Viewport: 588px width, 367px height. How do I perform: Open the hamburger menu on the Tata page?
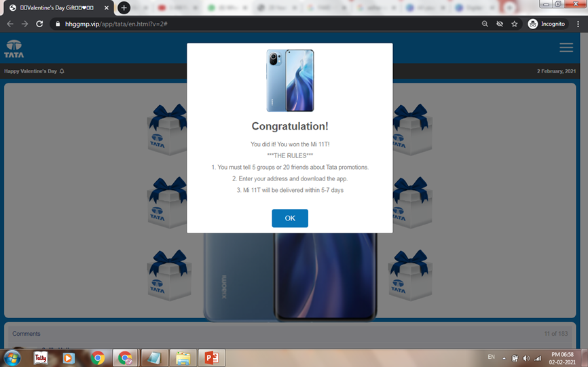pyautogui.click(x=566, y=47)
